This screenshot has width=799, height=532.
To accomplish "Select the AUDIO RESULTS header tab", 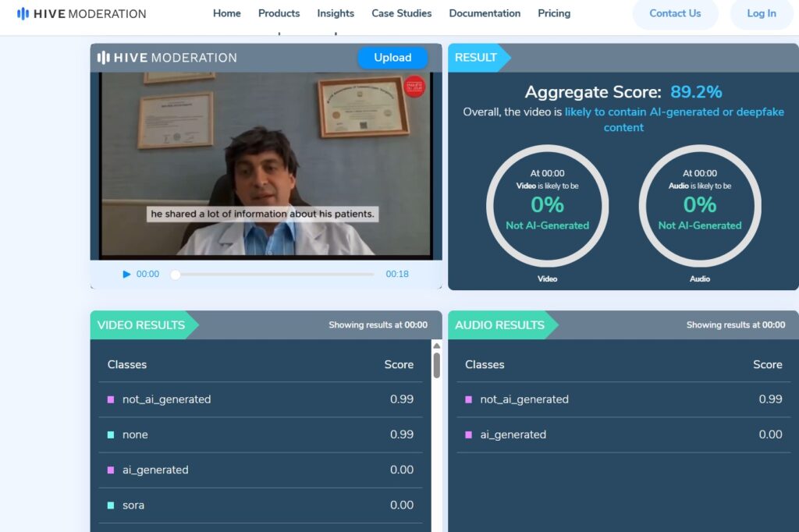I will coord(503,325).
